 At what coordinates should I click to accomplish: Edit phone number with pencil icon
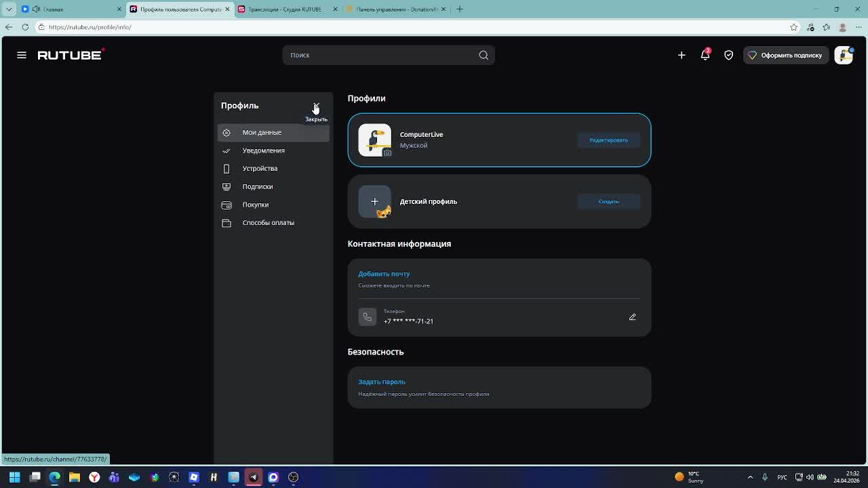pyautogui.click(x=632, y=317)
